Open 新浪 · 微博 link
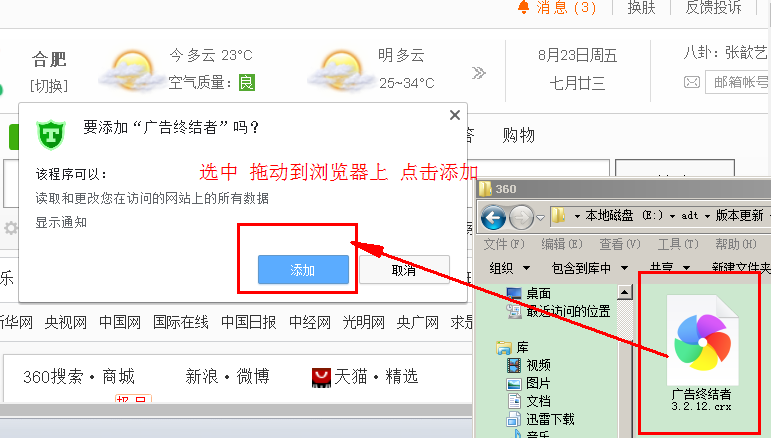This screenshot has width=771, height=438. [227, 377]
